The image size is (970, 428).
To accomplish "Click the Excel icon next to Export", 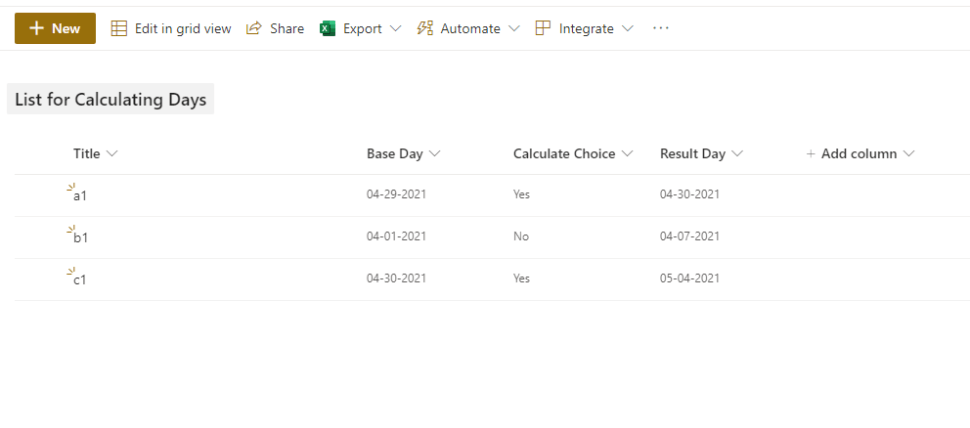I will click(327, 28).
